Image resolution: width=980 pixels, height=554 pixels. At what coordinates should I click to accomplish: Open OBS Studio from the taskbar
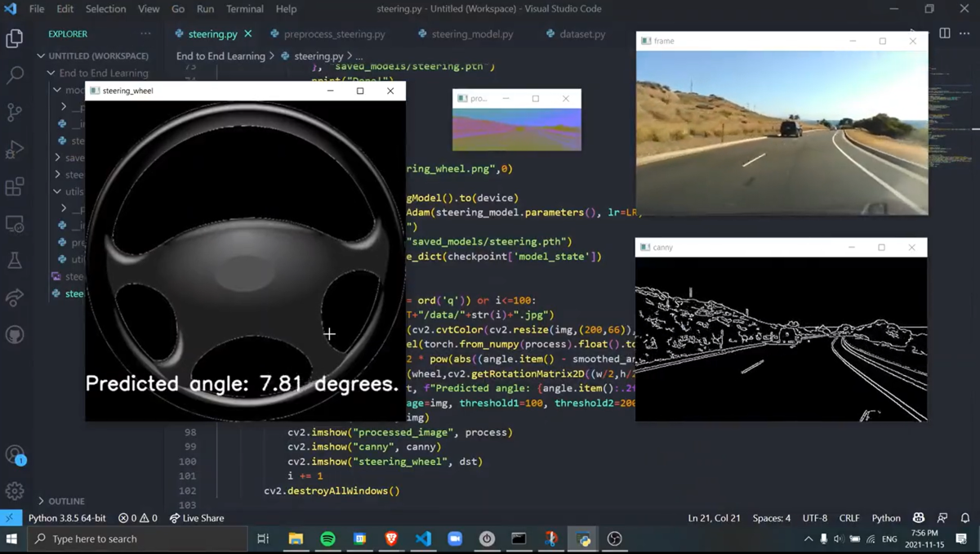pos(615,538)
